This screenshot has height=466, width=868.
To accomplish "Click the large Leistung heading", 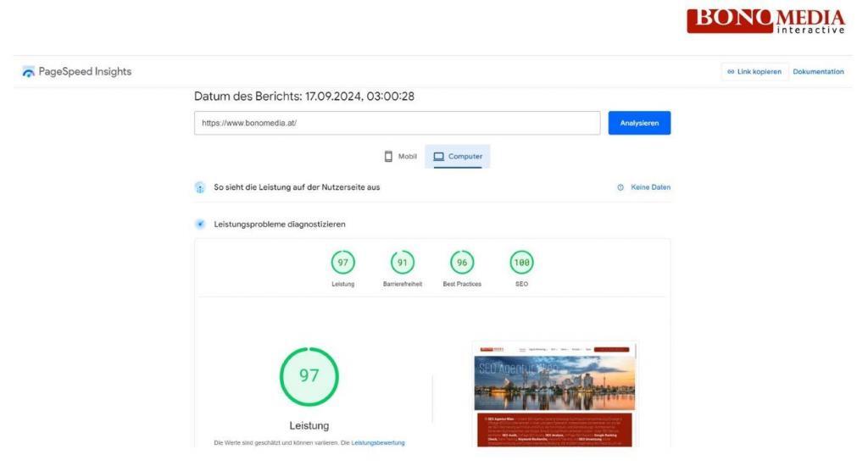I will [309, 425].
